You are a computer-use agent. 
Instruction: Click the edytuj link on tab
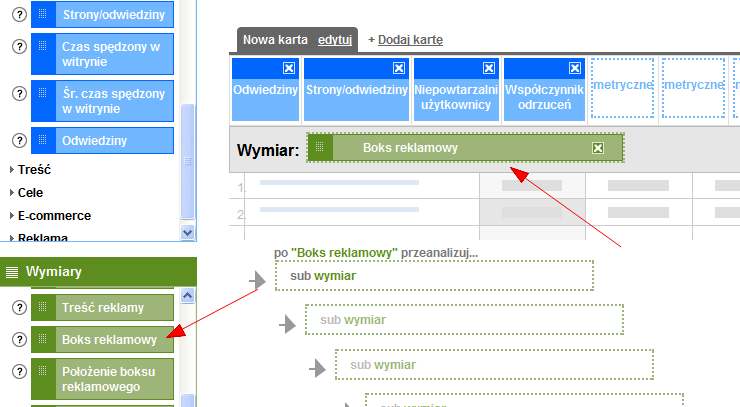click(x=335, y=39)
